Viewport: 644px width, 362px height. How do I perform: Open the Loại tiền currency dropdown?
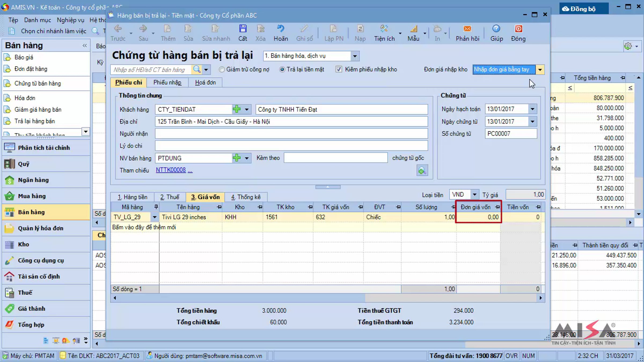point(474,194)
